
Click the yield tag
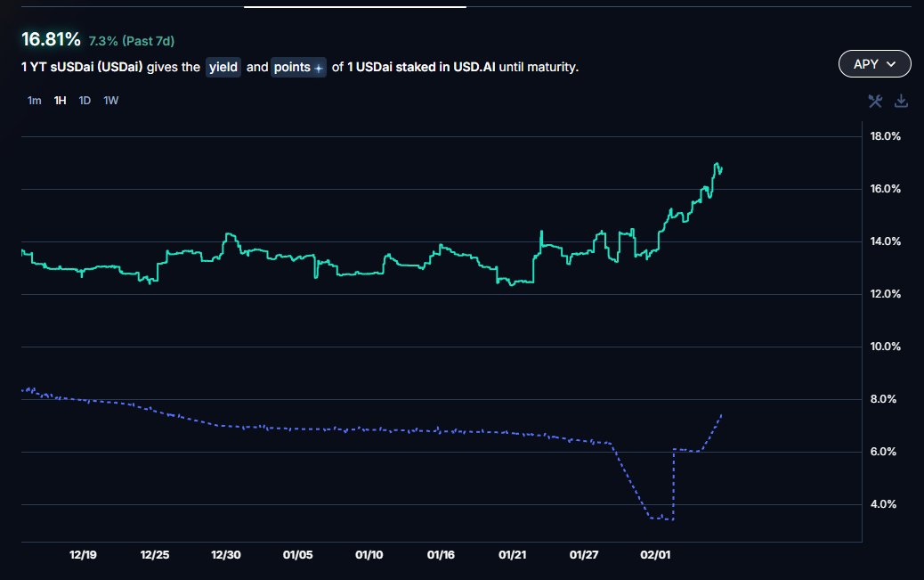point(223,67)
